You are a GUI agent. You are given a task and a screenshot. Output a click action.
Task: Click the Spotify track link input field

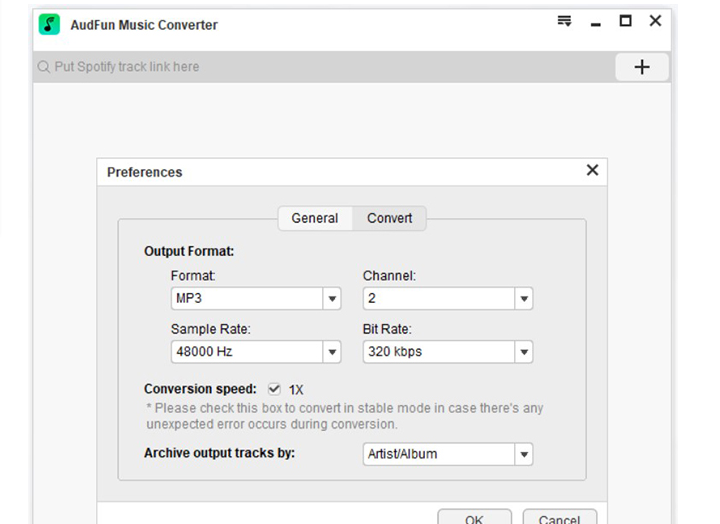point(324,67)
